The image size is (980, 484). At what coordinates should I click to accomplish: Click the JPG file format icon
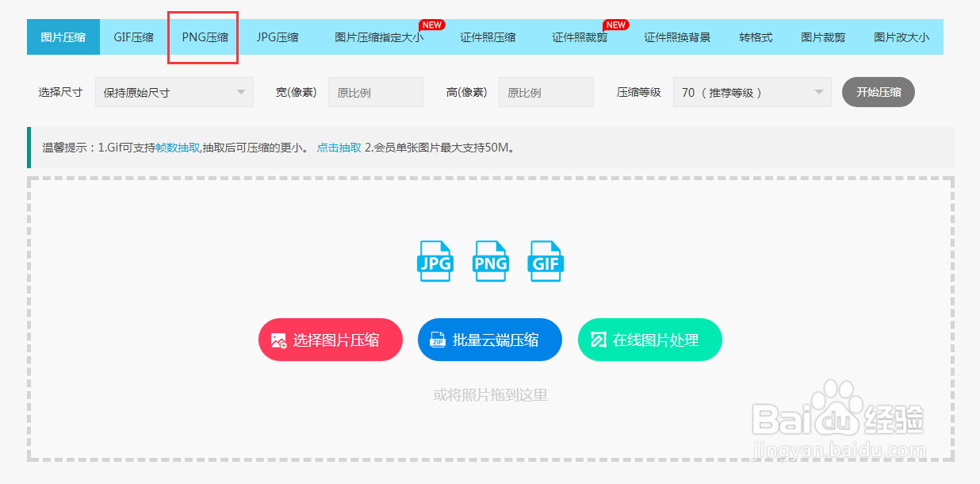(x=434, y=261)
